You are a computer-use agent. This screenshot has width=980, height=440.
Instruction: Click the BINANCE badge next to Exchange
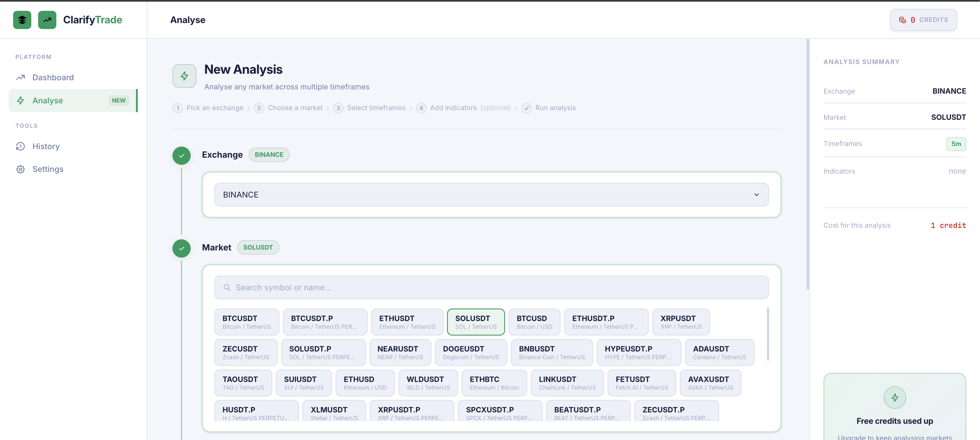point(269,155)
